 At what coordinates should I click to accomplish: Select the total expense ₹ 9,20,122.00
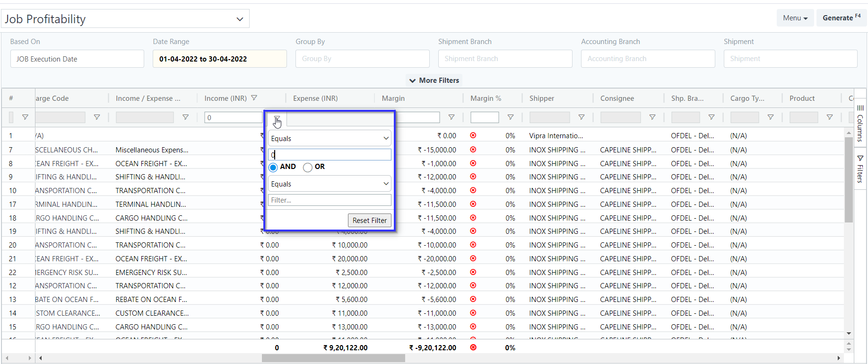[345, 347]
